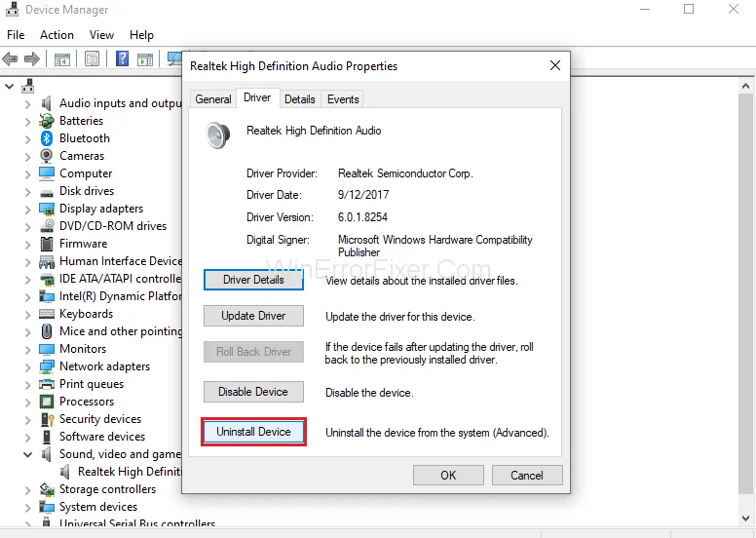
Task: Click the 6.0.1.8254 driver version text
Action: pos(362,217)
